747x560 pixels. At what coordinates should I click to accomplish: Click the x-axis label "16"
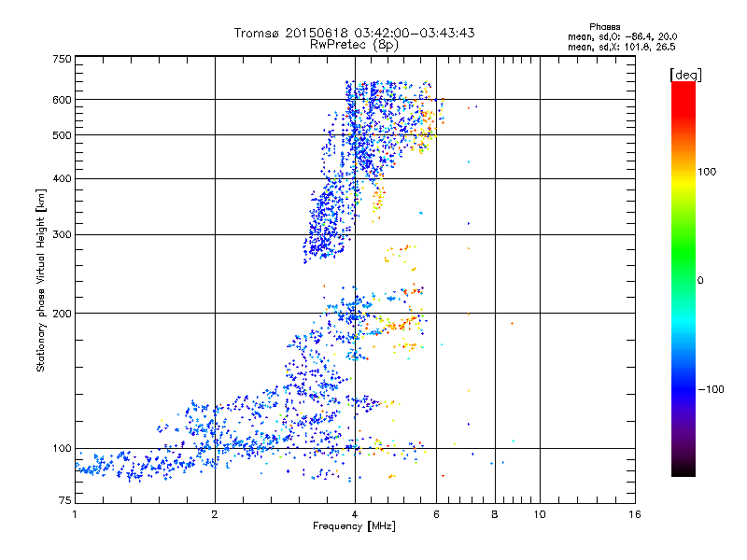point(635,514)
